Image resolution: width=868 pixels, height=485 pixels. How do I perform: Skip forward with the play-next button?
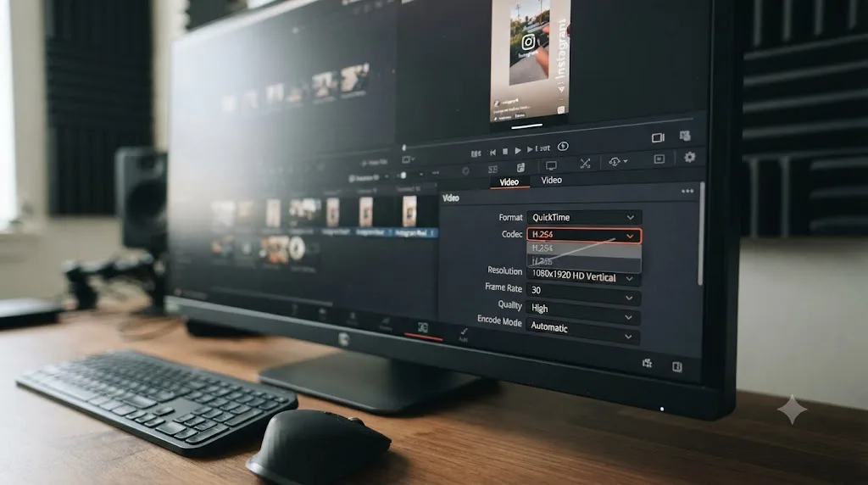point(531,149)
